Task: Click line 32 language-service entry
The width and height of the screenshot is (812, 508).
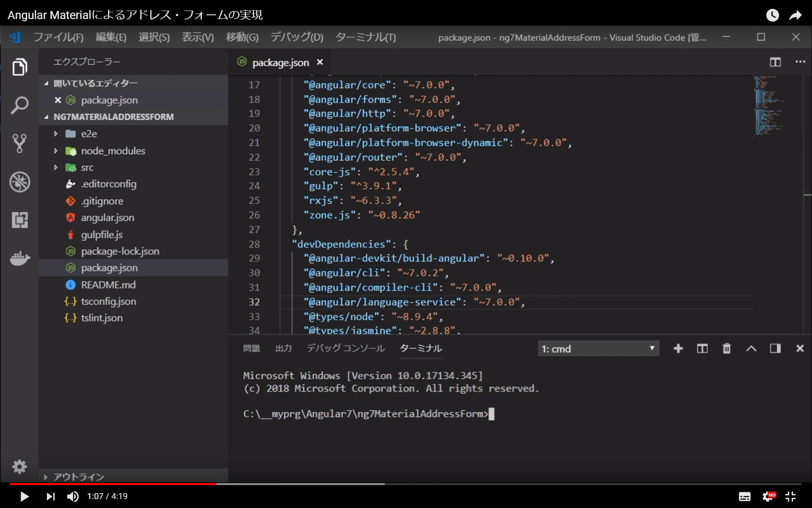Action: pos(414,302)
